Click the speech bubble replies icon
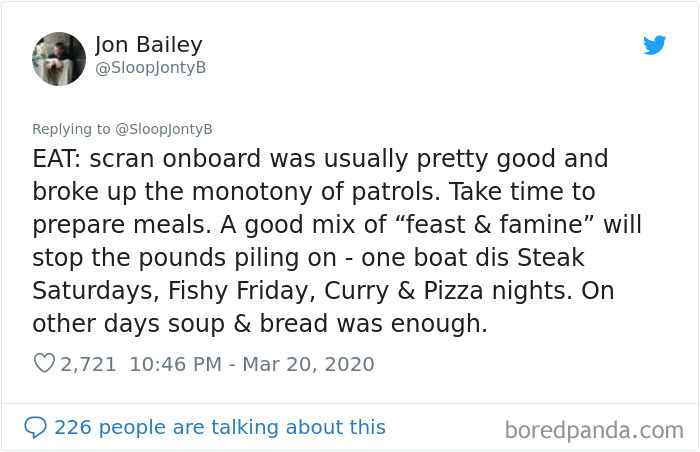Screen dimensions: 700x452 coord(36,427)
